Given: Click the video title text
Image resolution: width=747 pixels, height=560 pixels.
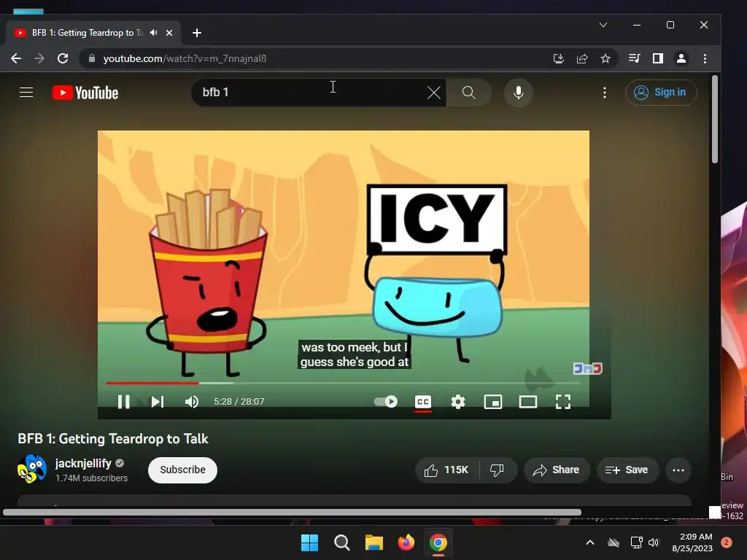Looking at the screenshot, I should coord(113,438).
